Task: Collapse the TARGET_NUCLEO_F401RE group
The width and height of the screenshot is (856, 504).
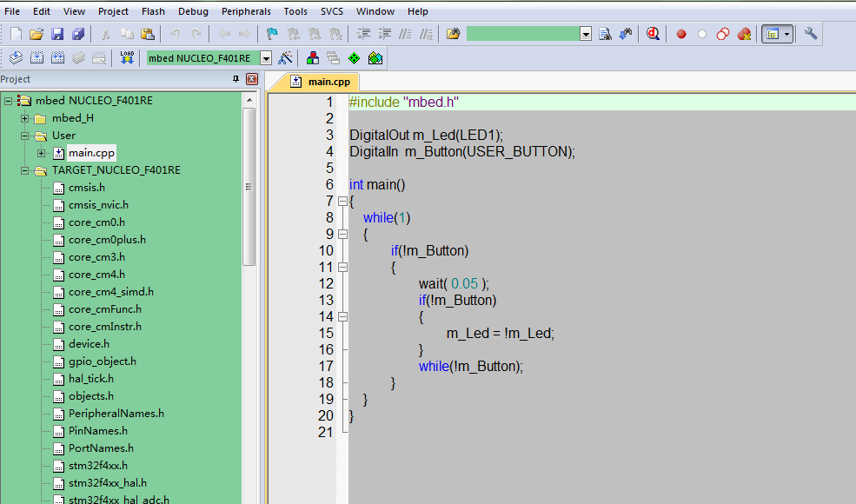Action: [25, 170]
